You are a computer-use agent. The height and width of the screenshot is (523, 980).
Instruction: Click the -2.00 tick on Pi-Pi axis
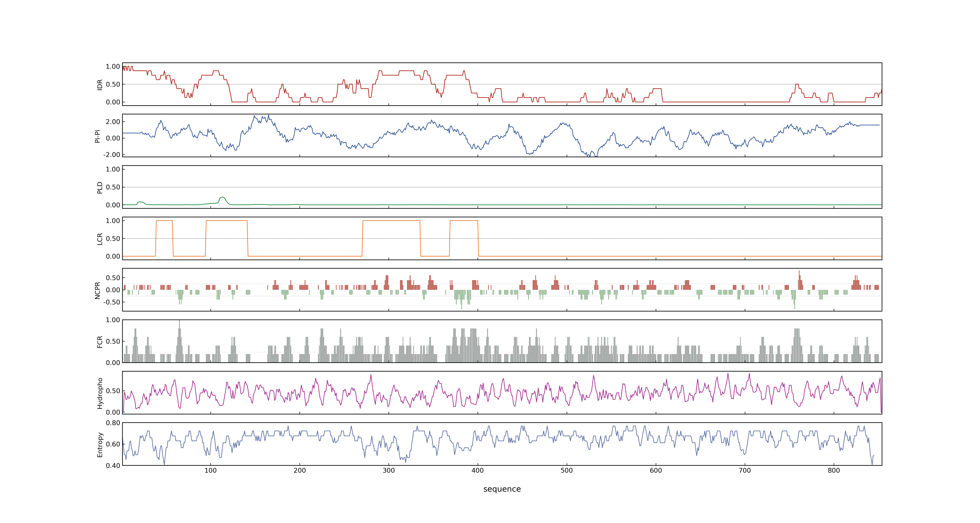pyautogui.click(x=111, y=155)
